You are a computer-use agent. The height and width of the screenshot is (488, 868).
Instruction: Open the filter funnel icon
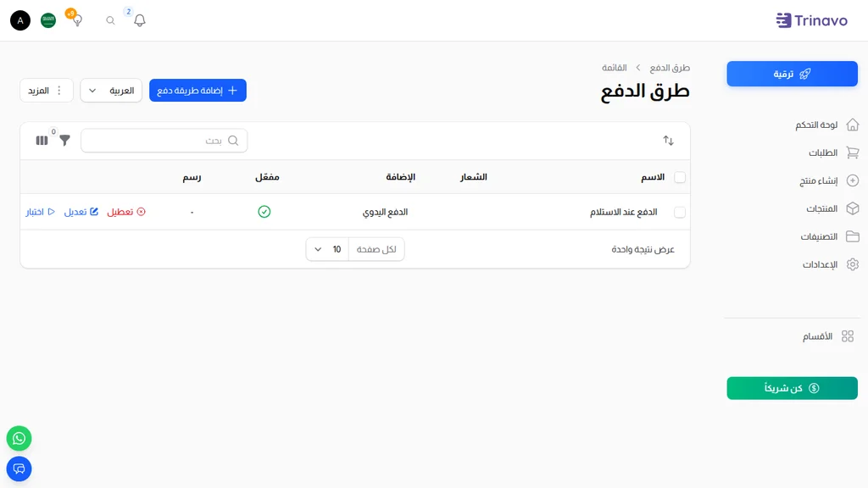64,141
